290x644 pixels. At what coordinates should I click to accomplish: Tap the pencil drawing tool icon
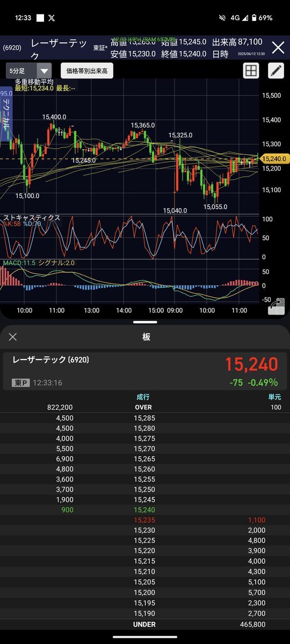[275, 70]
